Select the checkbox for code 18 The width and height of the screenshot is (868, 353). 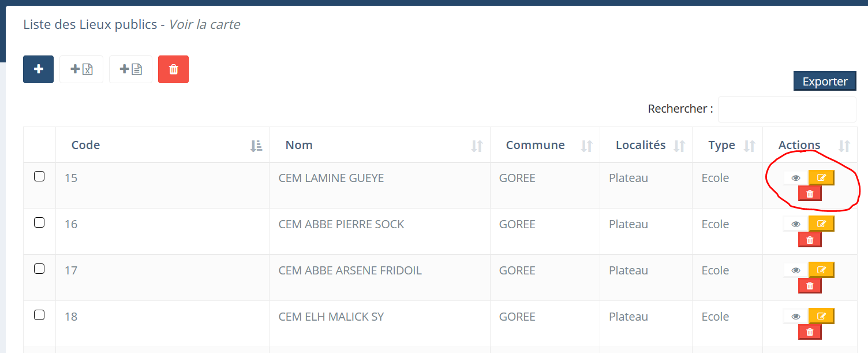[x=39, y=315]
